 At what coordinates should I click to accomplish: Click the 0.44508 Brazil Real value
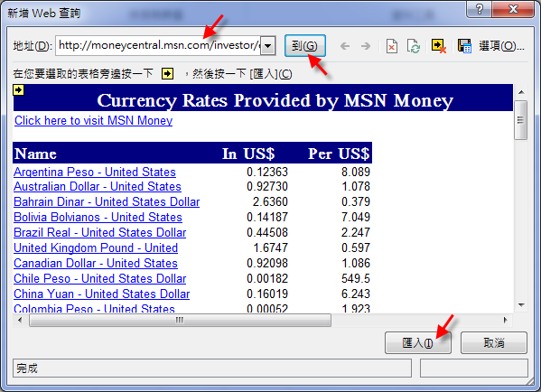click(267, 232)
